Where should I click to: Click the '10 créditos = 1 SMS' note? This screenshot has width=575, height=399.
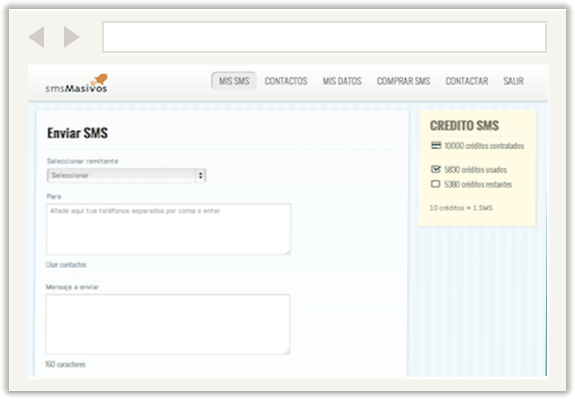point(461,208)
